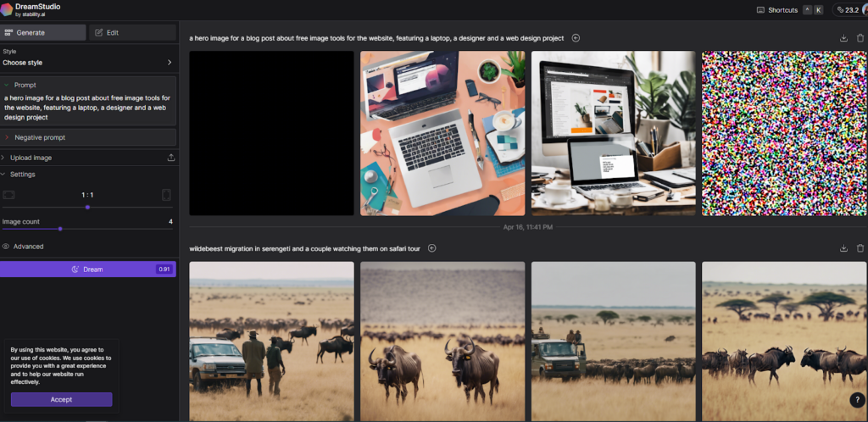Open the laptop flat-lay desk thumbnail
Viewport: 868px width, 422px height.
[442, 133]
